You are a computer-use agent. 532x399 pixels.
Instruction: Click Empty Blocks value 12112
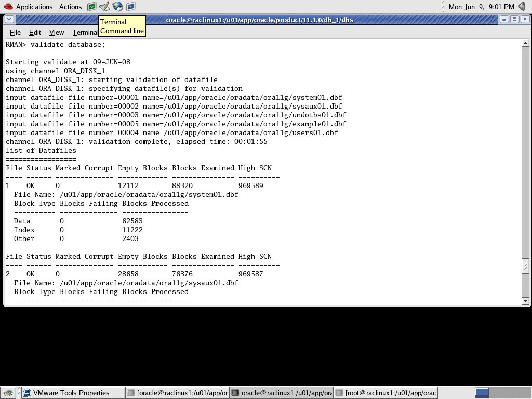[x=128, y=185]
